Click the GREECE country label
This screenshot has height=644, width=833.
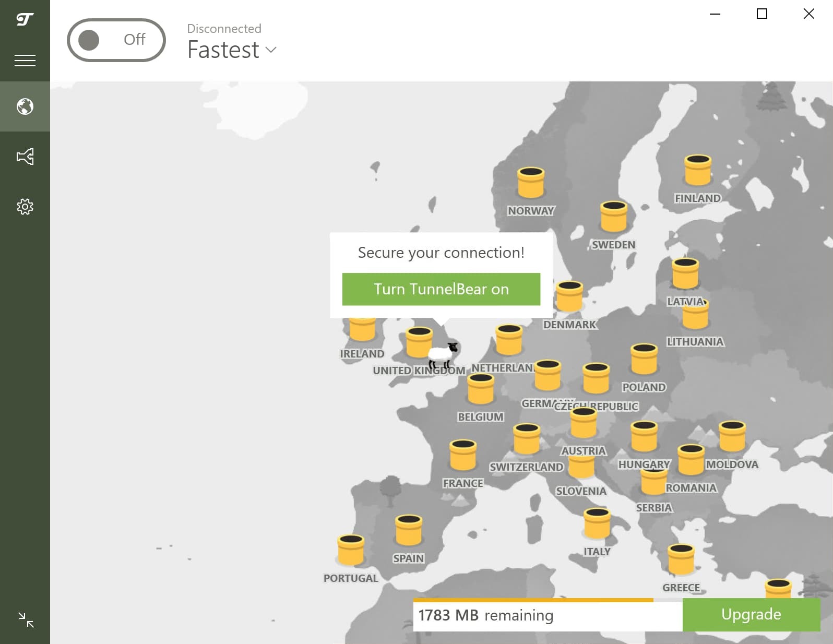point(681,588)
